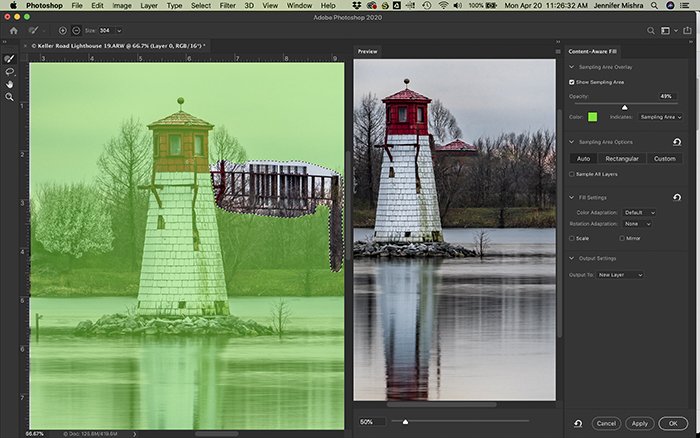Click the Cancel button

pyautogui.click(x=606, y=423)
